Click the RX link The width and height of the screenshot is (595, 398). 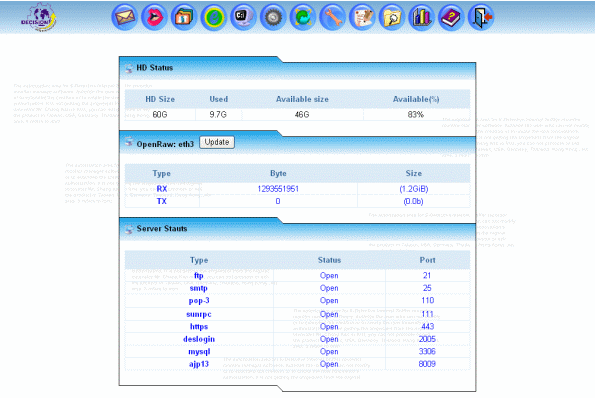coord(162,189)
